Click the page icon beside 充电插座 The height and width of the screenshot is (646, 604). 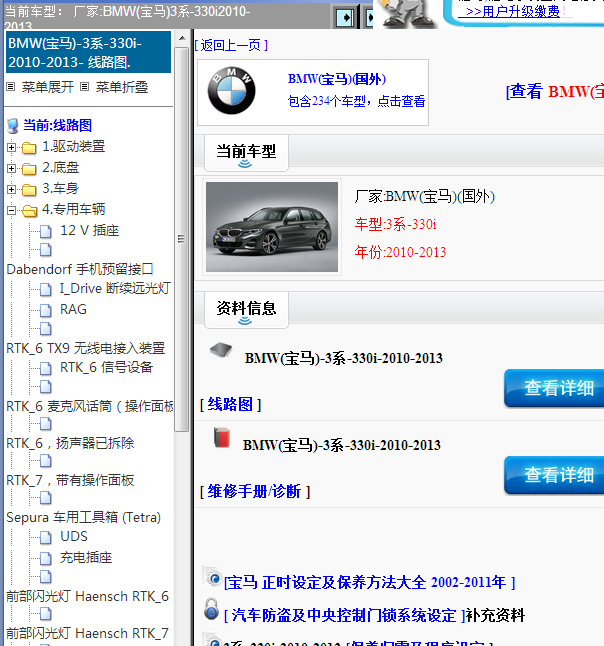(46, 558)
